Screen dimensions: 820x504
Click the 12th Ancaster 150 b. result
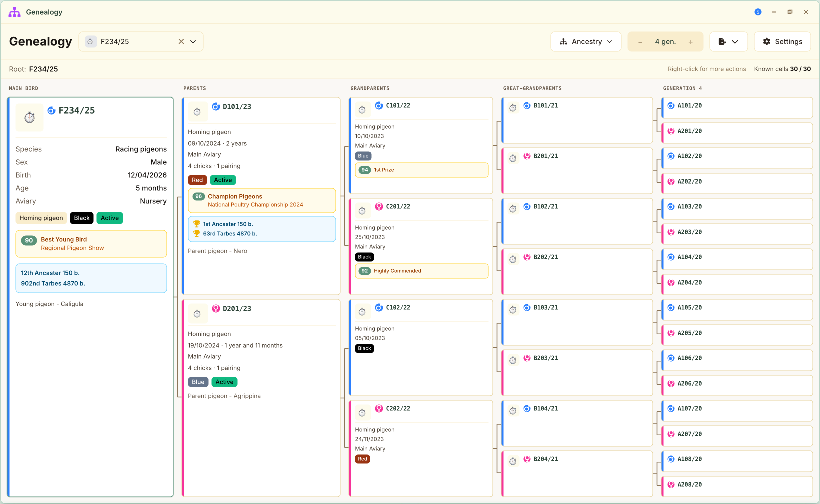click(x=50, y=273)
